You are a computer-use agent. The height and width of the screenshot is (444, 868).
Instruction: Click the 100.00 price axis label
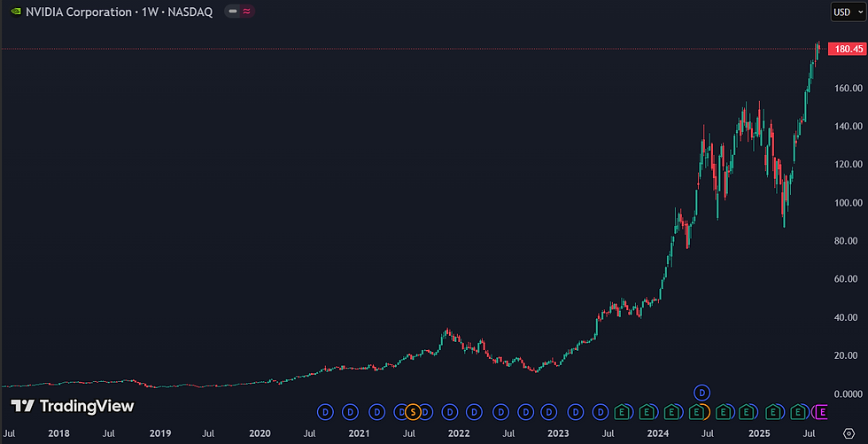[847, 203]
